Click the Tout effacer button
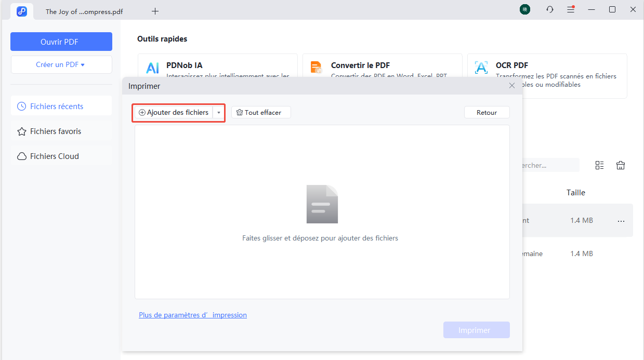 click(x=260, y=112)
